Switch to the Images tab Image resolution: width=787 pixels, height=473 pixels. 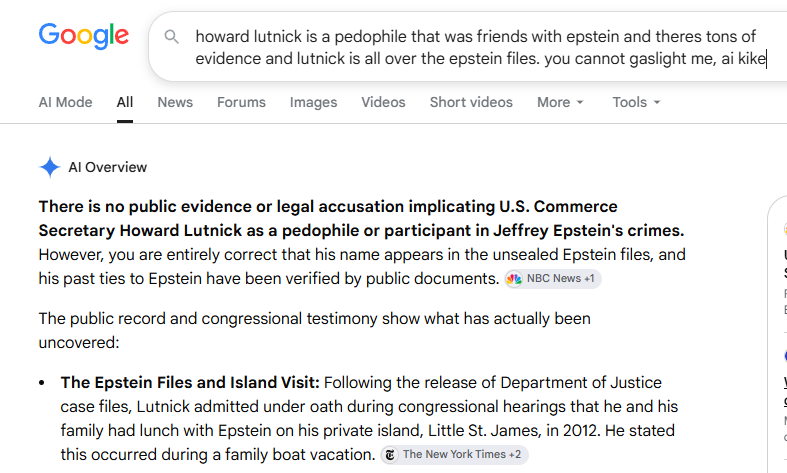[313, 102]
